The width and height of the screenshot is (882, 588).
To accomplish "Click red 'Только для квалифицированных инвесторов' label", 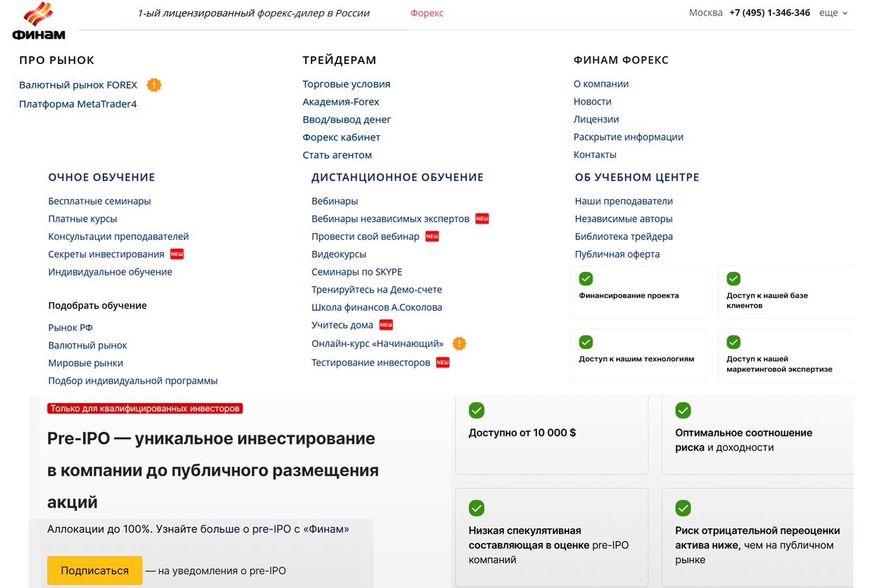I will tap(145, 408).
